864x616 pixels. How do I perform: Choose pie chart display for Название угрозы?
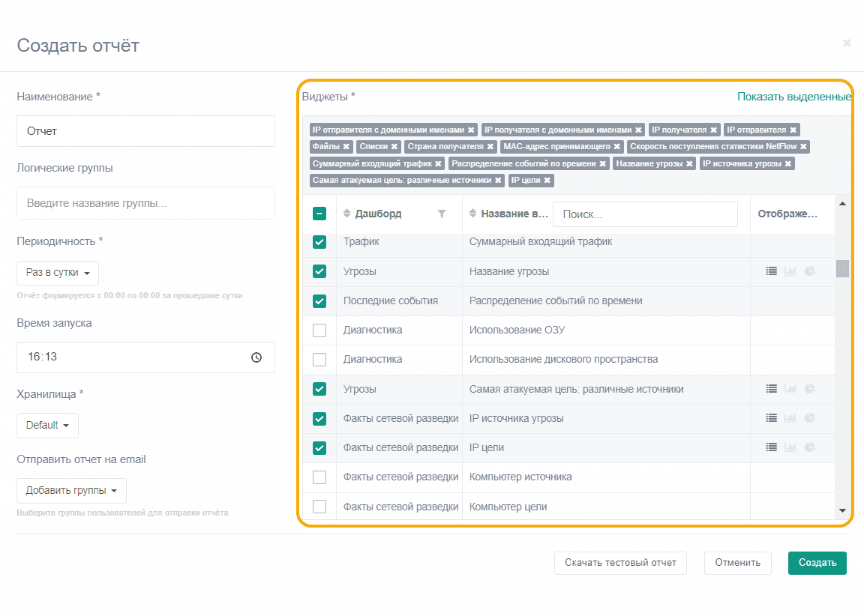(809, 271)
